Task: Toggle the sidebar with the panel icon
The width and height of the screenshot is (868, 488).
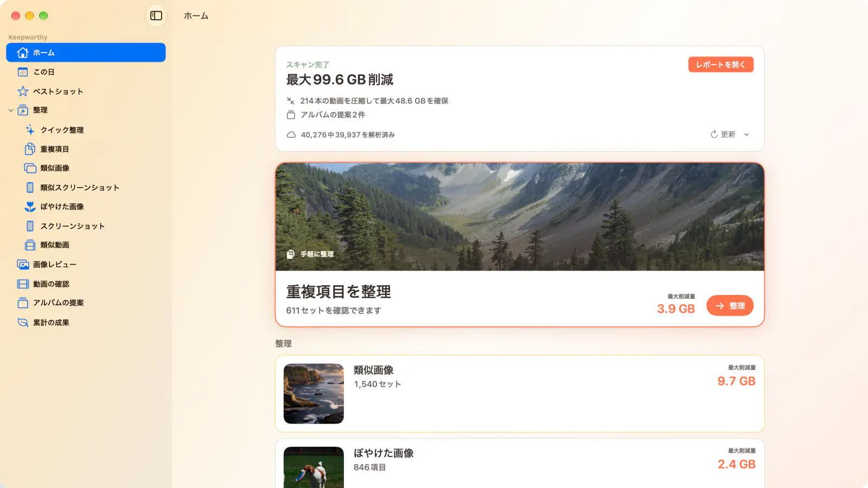Action: pos(156,16)
